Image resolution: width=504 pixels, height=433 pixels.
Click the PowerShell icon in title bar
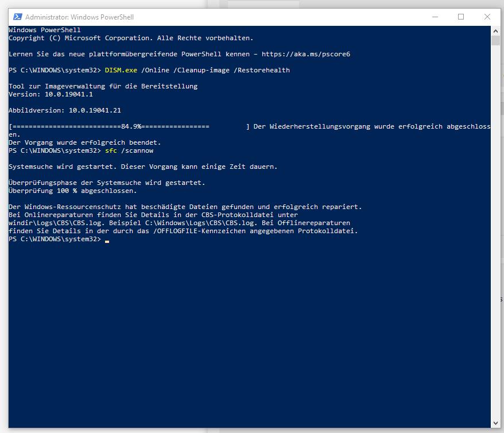point(17,17)
